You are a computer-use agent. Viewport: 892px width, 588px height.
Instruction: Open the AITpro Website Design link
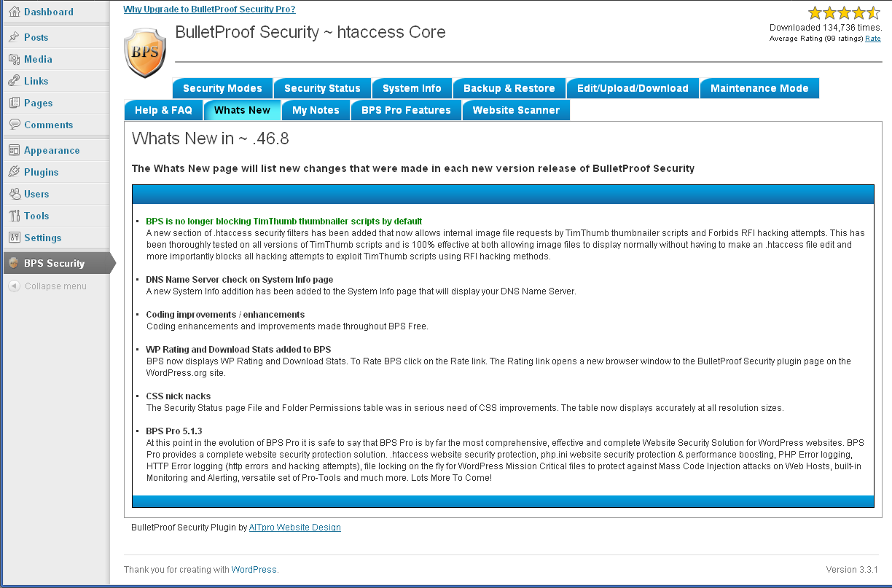coord(294,528)
